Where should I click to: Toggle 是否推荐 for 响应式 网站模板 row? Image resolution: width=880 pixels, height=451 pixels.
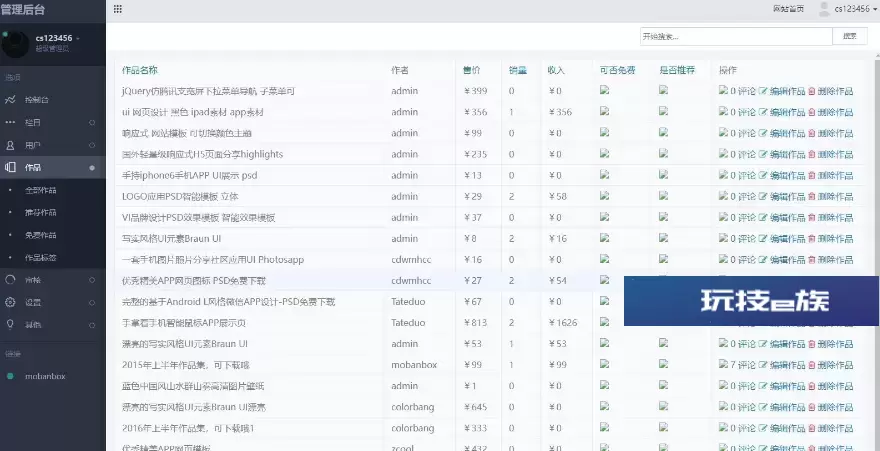pyautogui.click(x=663, y=132)
